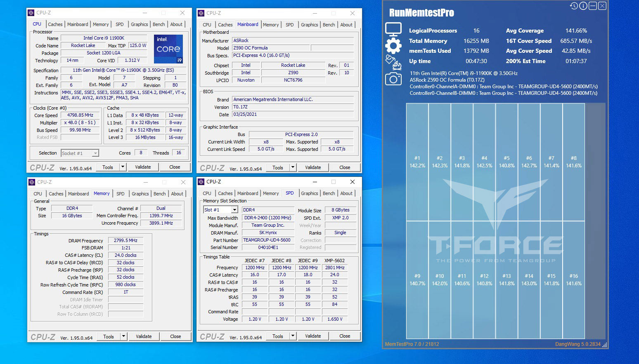Click the Uncore Frequency value 3899.1 MHz
The image size is (639, 364).
(161, 223)
